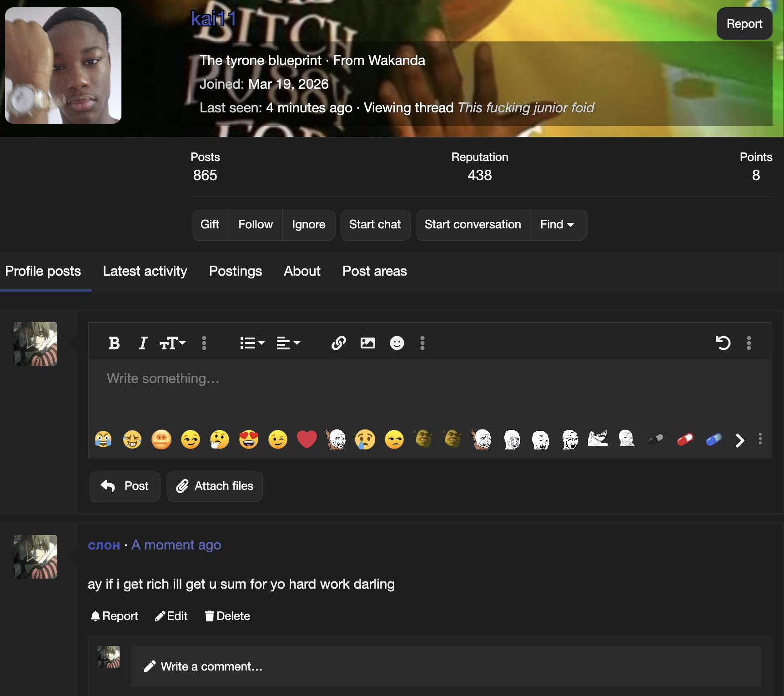Click the Write a comment field
The width and height of the screenshot is (784, 696).
point(211,666)
